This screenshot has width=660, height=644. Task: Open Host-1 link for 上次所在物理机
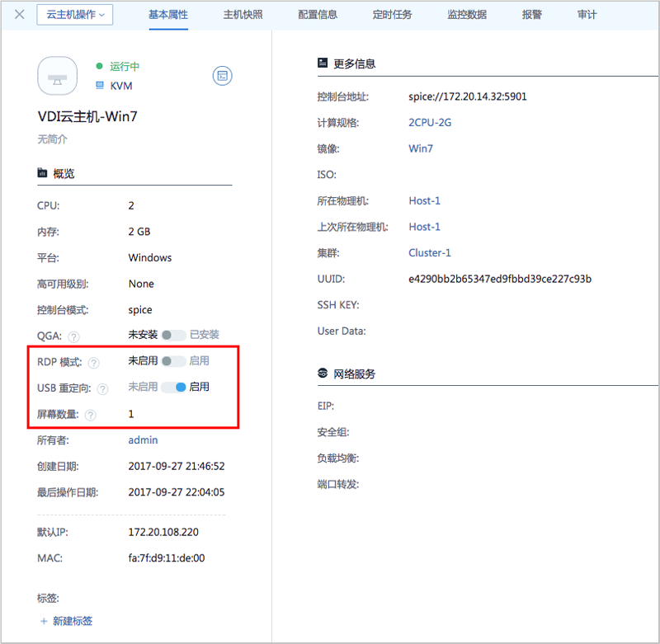pyautogui.click(x=424, y=227)
